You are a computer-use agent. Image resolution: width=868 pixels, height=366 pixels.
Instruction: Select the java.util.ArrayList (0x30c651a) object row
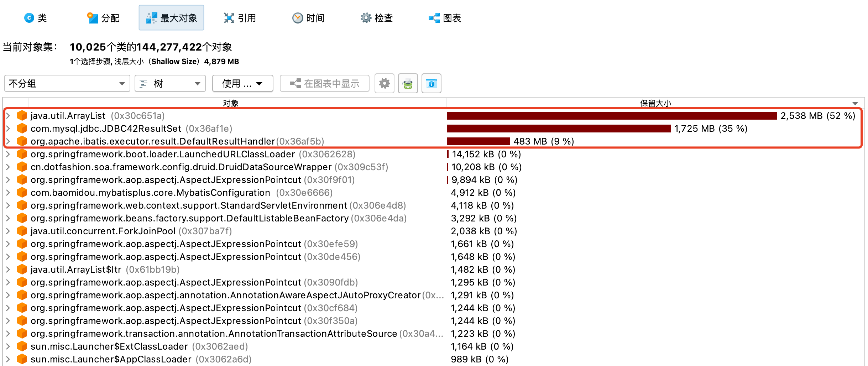pyautogui.click(x=434, y=115)
